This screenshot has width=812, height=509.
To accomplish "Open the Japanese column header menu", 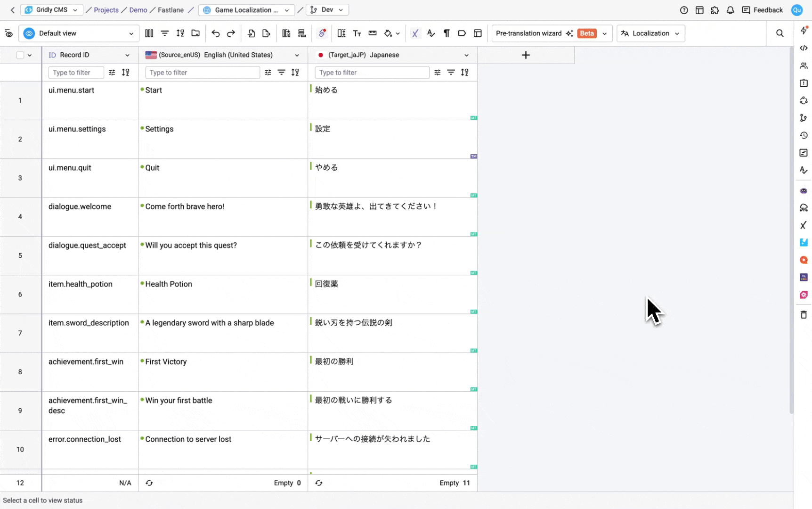I will coord(466,55).
